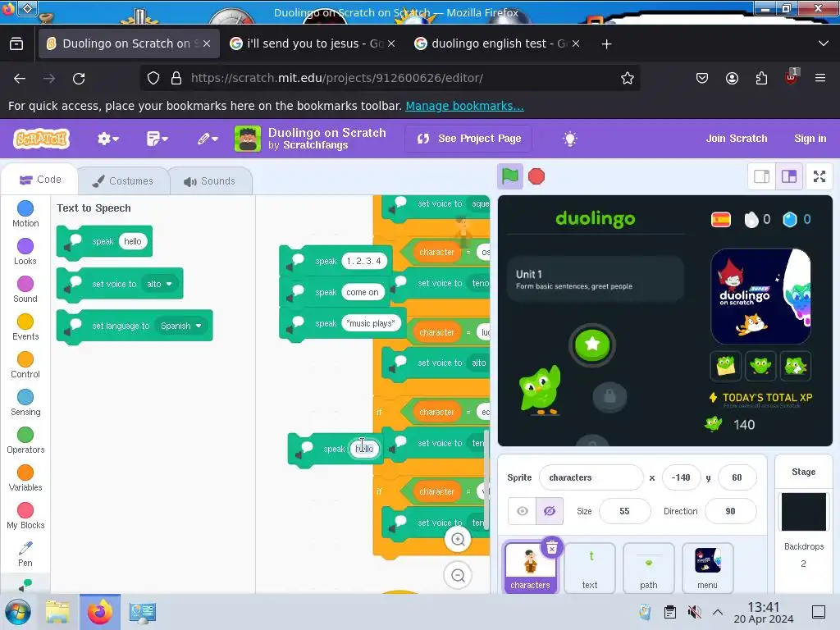This screenshot has height=630, width=840.
Task: Click See Project Page button
Action: [468, 139]
